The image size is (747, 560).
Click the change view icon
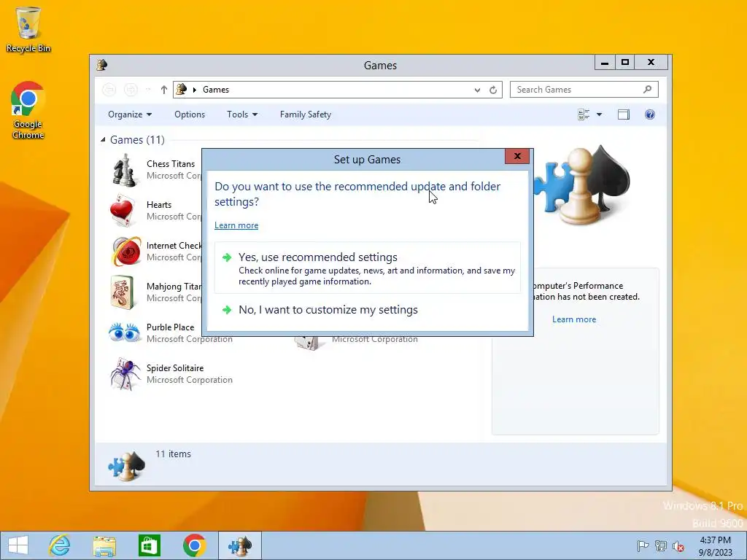tap(584, 114)
